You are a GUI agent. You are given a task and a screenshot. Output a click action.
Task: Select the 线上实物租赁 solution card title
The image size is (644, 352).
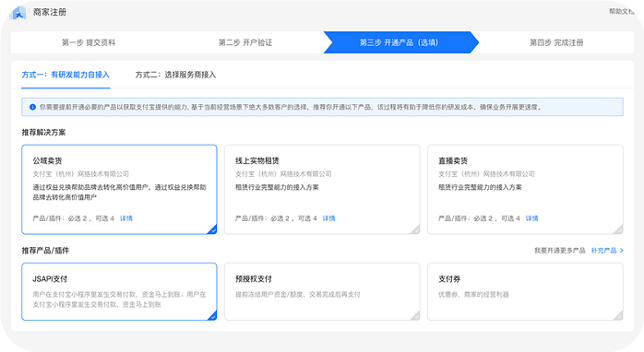[x=257, y=161]
